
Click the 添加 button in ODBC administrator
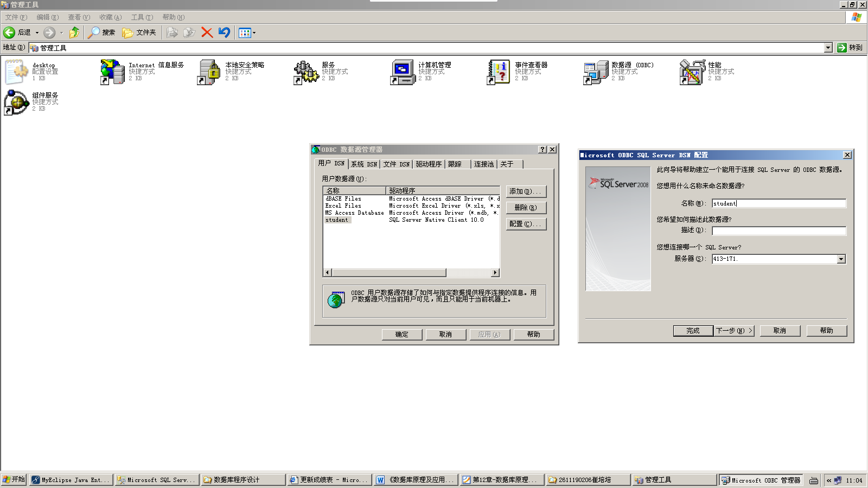coord(526,191)
